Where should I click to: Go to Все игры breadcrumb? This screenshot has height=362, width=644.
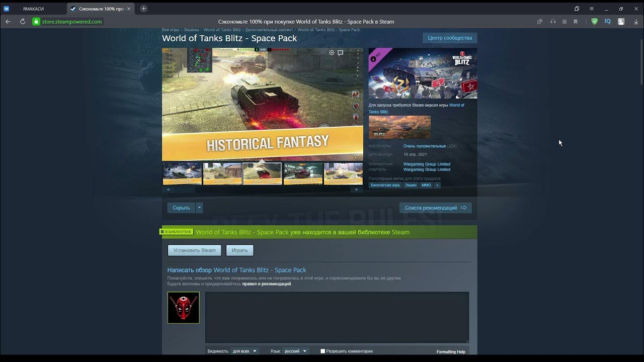[171, 30]
